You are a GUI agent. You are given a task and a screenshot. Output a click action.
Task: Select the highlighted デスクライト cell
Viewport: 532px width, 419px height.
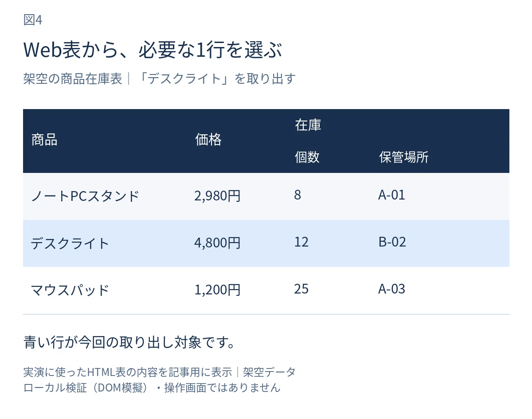70,243
